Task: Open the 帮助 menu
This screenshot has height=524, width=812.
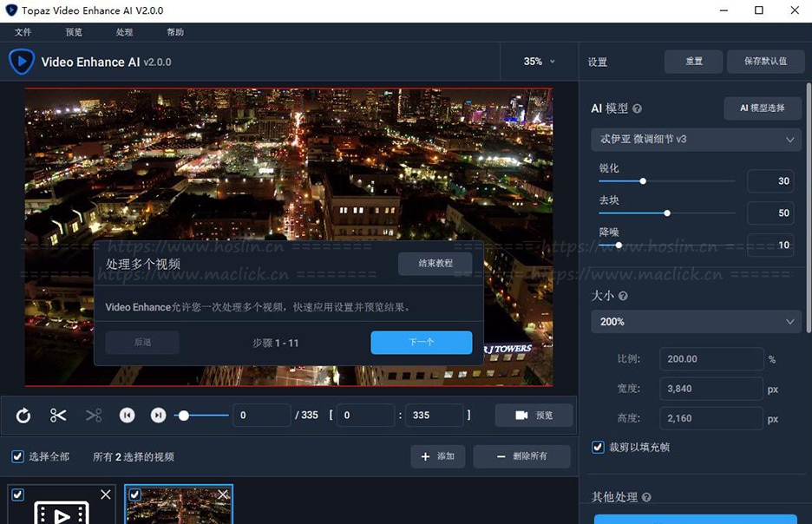Action: tap(175, 32)
